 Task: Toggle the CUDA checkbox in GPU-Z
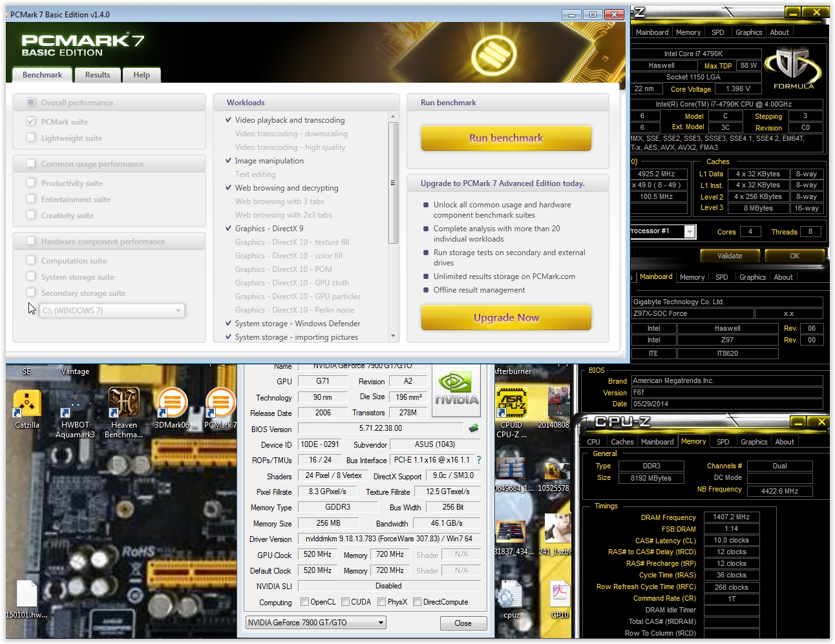[346, 602]
